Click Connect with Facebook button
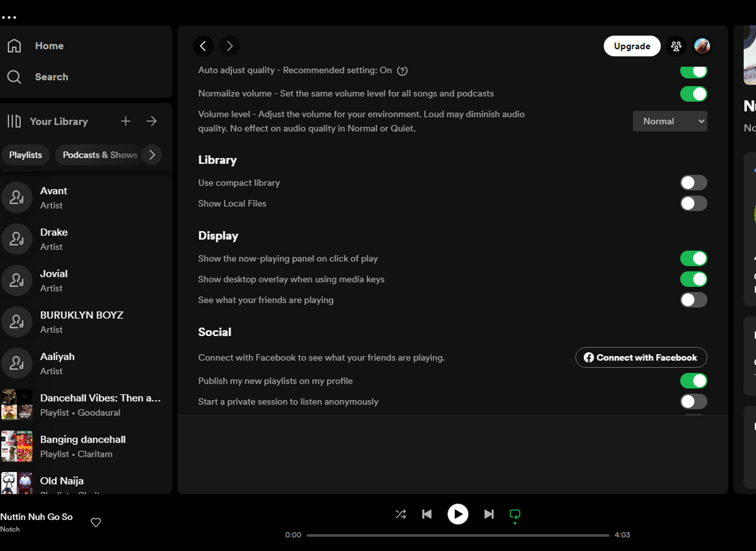 (641, 357)
